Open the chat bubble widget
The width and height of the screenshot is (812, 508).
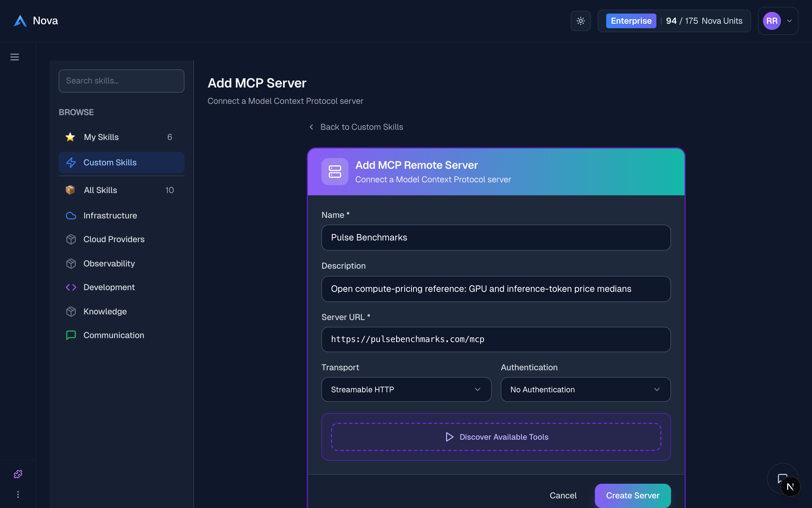click(x=782, y=478)
